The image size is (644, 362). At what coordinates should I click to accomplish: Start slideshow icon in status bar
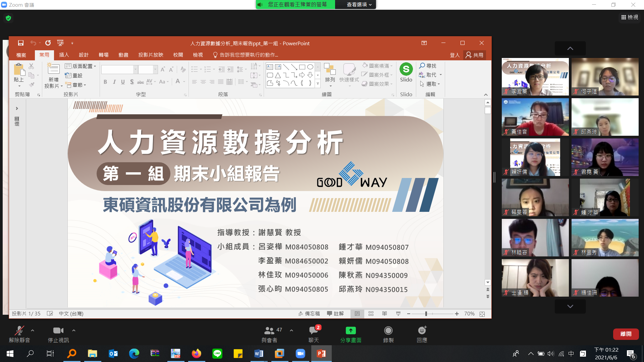pyautogui.click(x=398, y=314)
